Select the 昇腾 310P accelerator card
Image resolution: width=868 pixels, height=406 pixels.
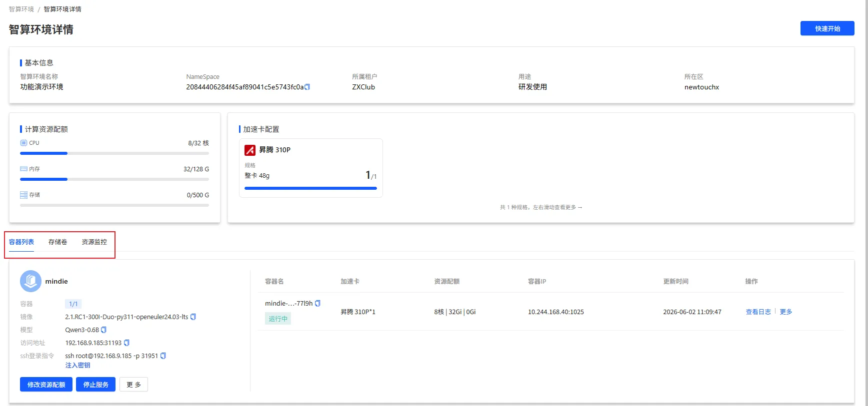click(310, 168)
